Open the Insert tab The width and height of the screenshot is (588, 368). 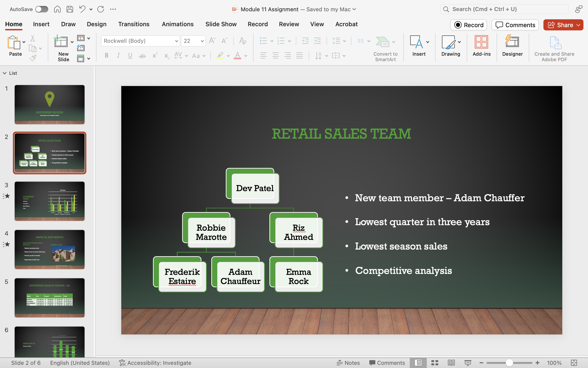click(x=41, y=24)
